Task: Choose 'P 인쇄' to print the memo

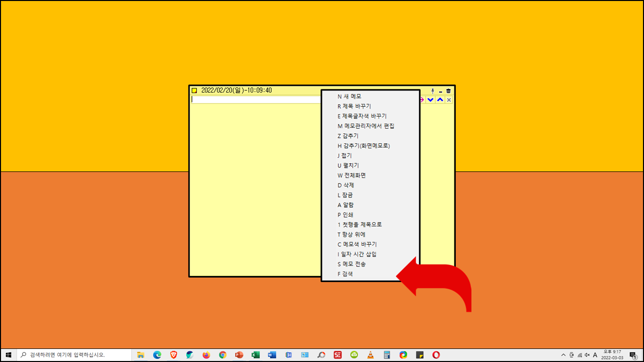Action: pos(370,215)
